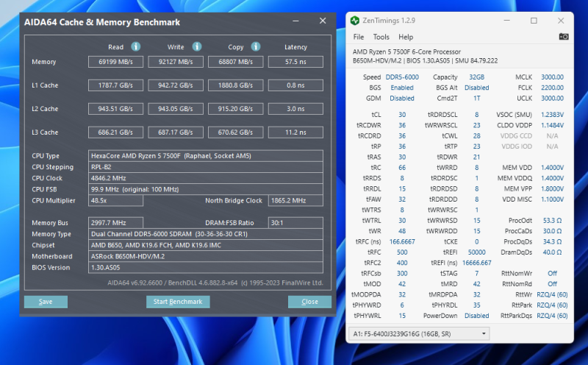Maximize the ZenTimings window

534,21
